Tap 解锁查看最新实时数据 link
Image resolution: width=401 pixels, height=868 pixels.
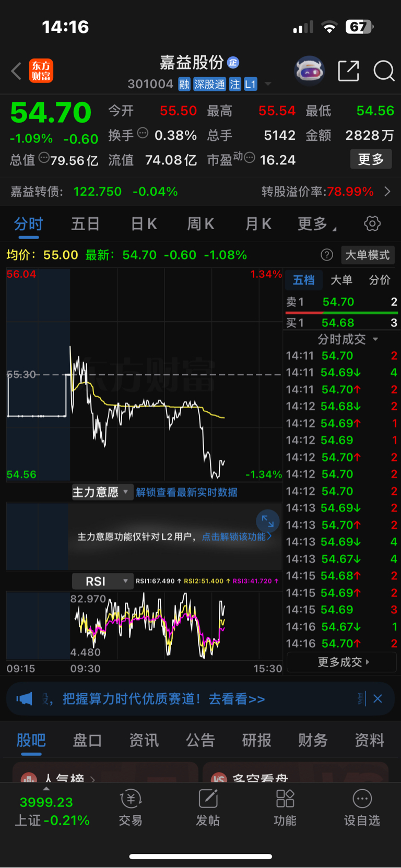(x=186, y=492)
